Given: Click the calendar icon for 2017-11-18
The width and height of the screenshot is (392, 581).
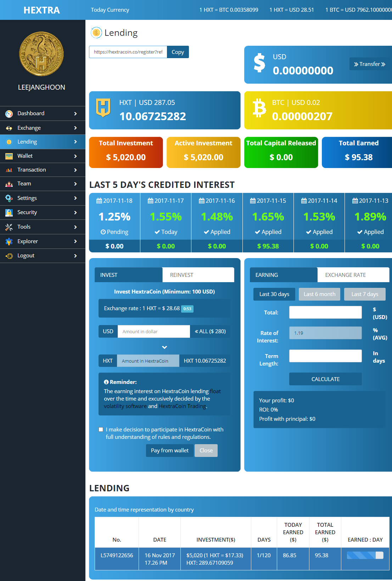Looking at the screenshot, I should 99,201.
